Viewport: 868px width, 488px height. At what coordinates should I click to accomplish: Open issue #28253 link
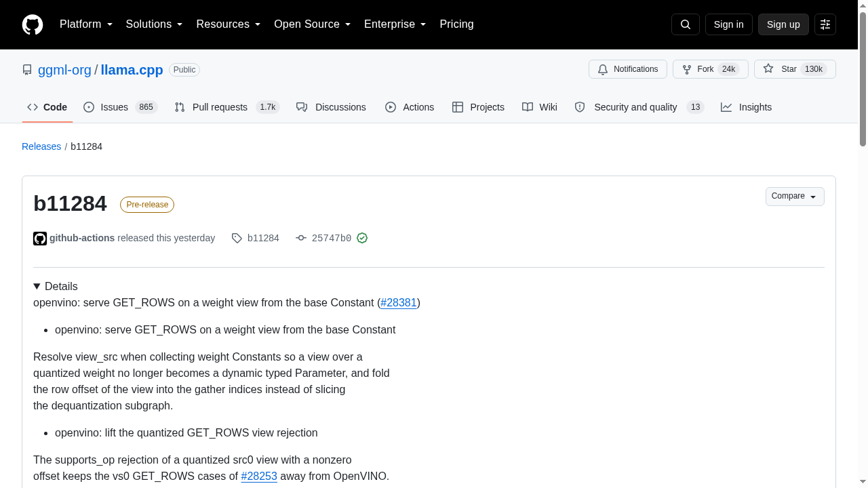(259, 476)
